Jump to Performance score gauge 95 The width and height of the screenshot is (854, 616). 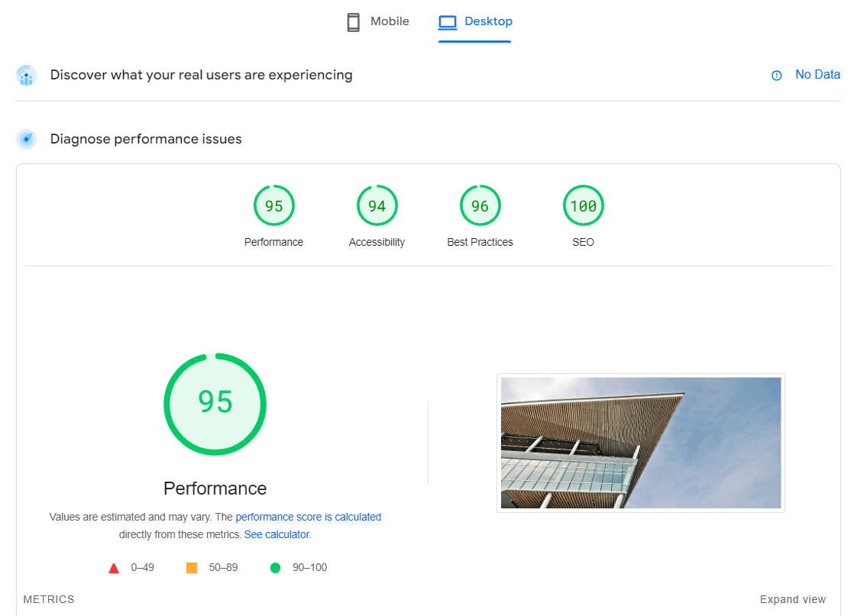pos(273,206)
